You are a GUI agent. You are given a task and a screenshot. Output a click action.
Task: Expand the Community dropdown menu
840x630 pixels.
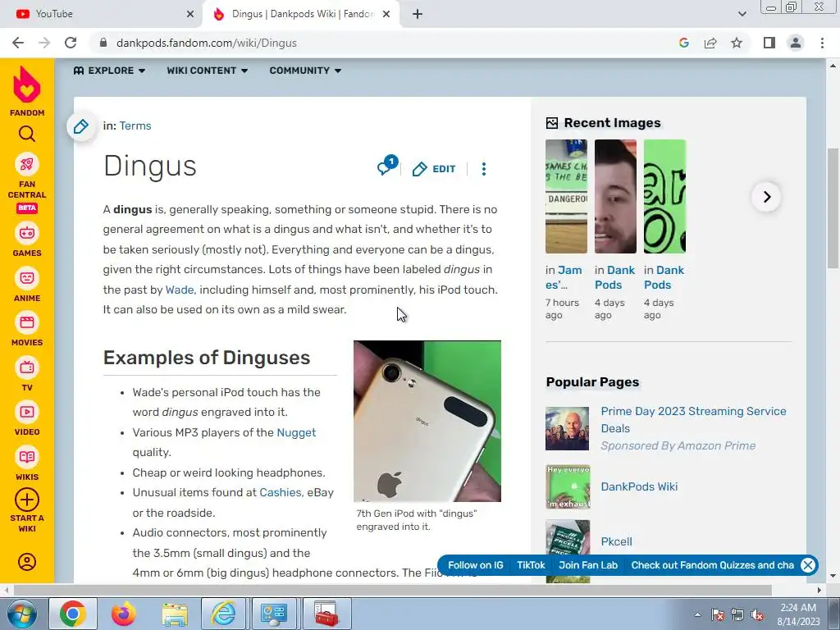click(305, 71)
